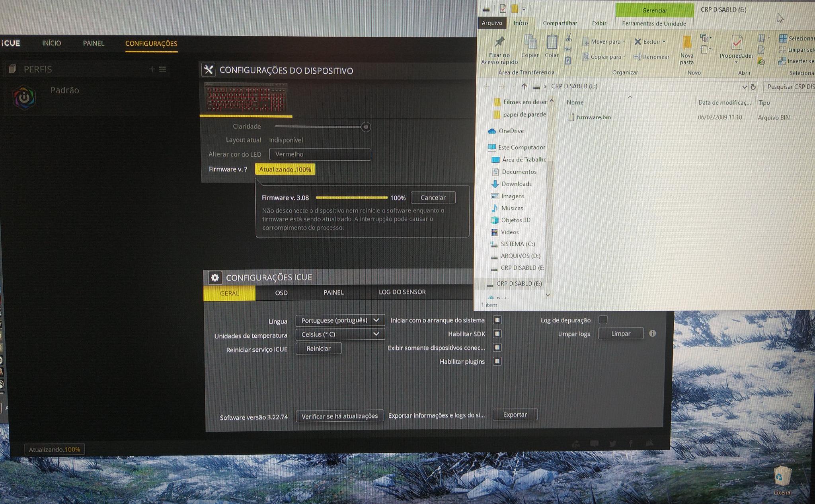This screenshot has height=504, width=815.
Task: Click the scissors cut icon in ribbon
Action: click(568, 38)
